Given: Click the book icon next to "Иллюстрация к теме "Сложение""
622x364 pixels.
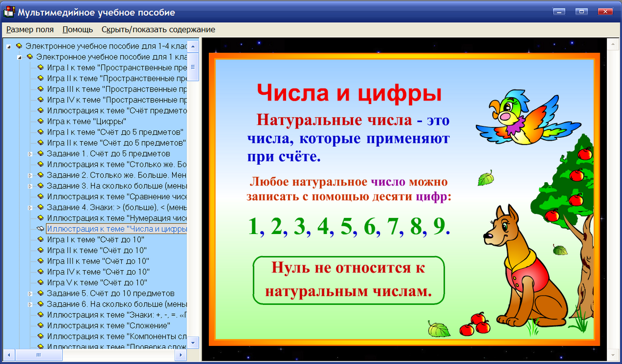Looking at the screenshot, I should 40,325.
